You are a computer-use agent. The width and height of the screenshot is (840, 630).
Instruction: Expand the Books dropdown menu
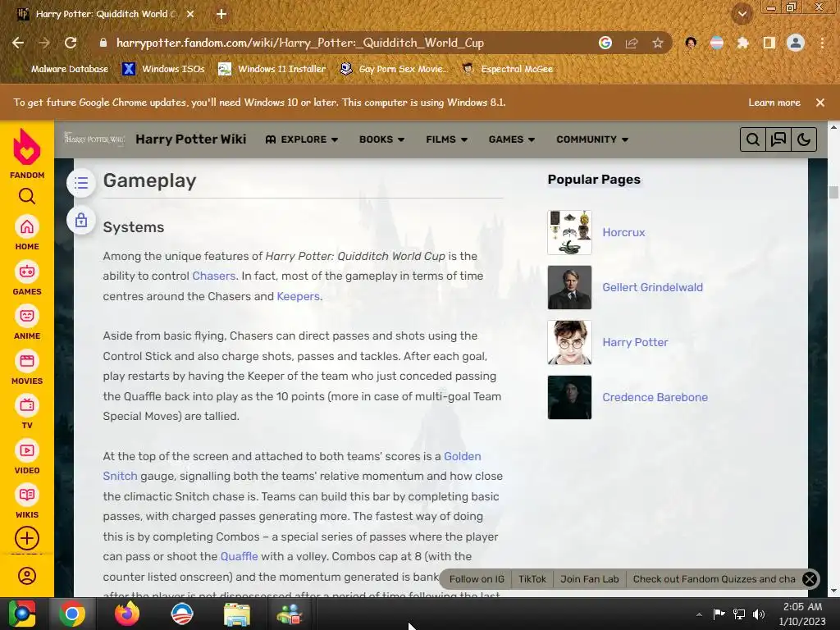(x=381, y=139)
